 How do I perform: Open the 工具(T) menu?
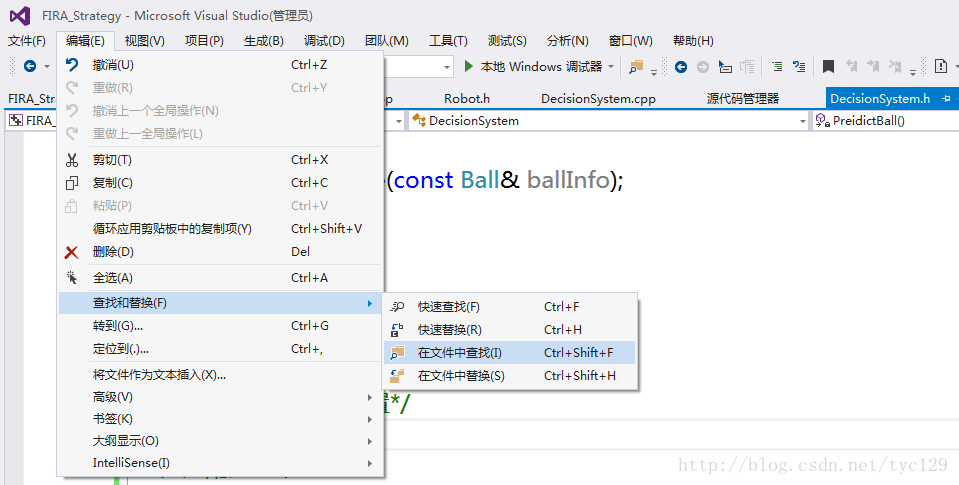pyautogui.click(x=448, y=41)
